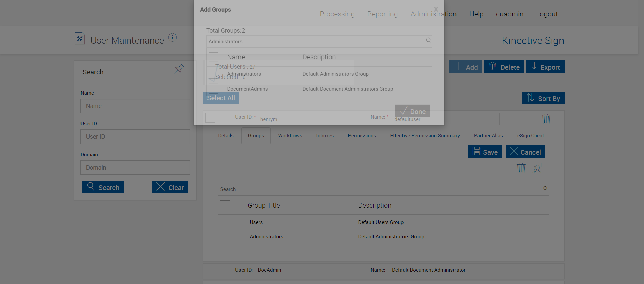
Task: Click 'Default Document Administrators Group' description
Action: pos(347,89)
